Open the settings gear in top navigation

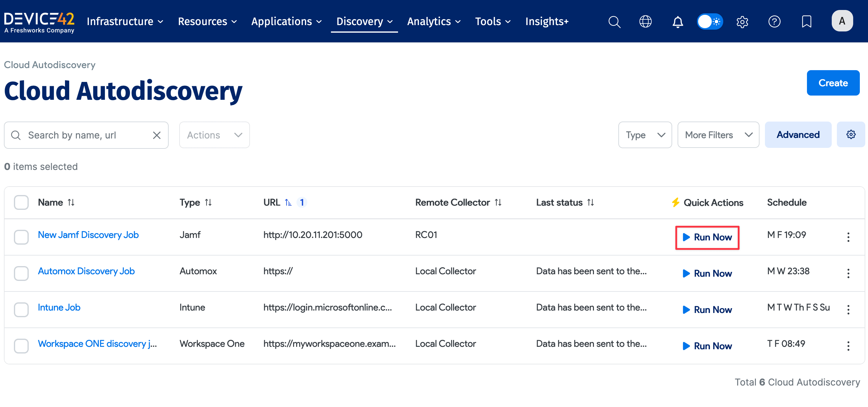(x=742, y=21)
